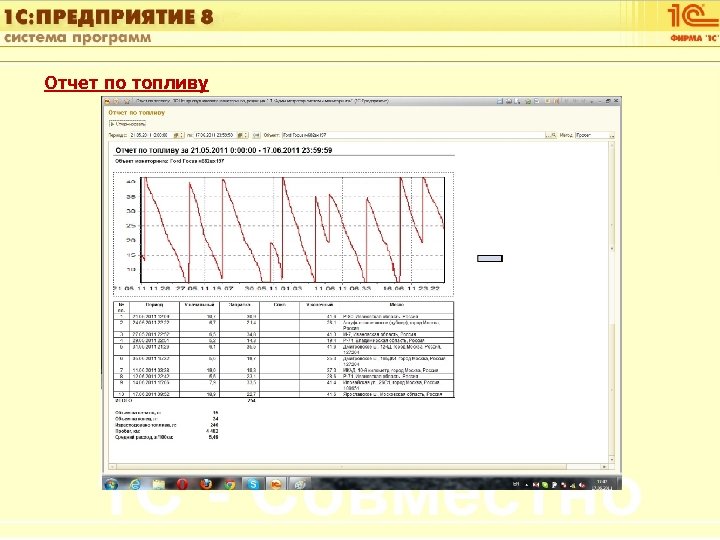The height and width of the screenshot is (540, 720).
Task: Click the print icon in the title bar
Action: tap(509, 101)
